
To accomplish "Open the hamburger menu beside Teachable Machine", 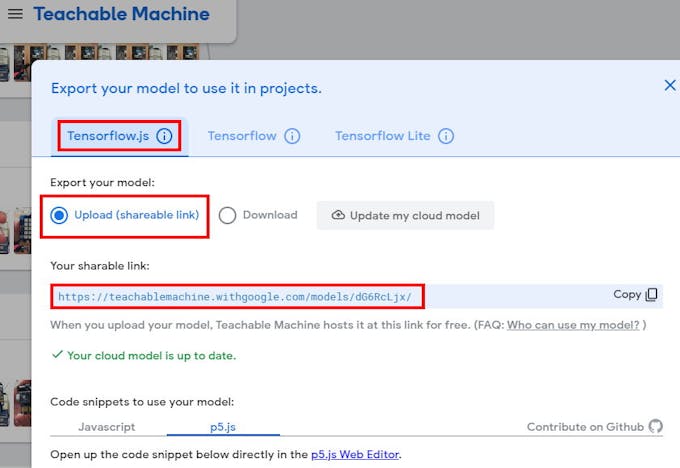I will coord(15,14).
